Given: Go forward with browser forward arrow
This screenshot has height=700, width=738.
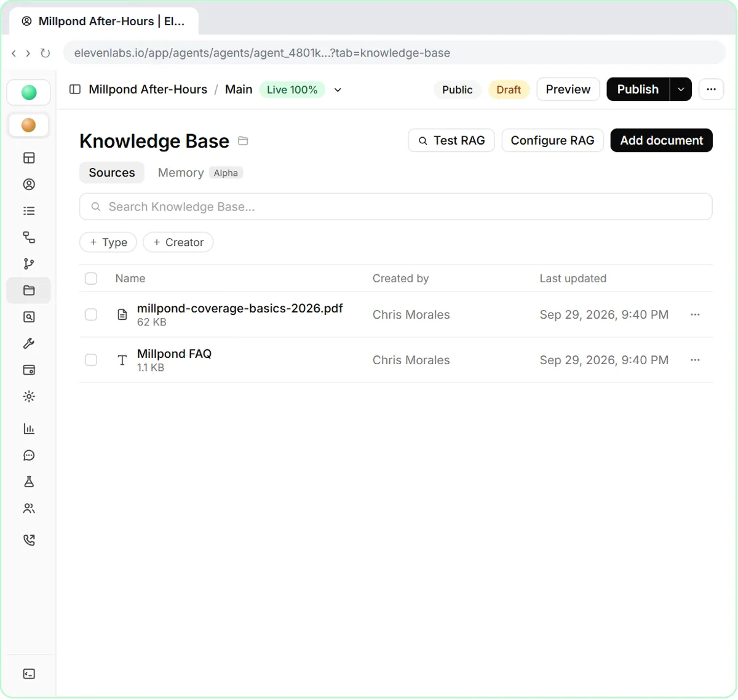Looking at the screenshot, I should point(28,54).
